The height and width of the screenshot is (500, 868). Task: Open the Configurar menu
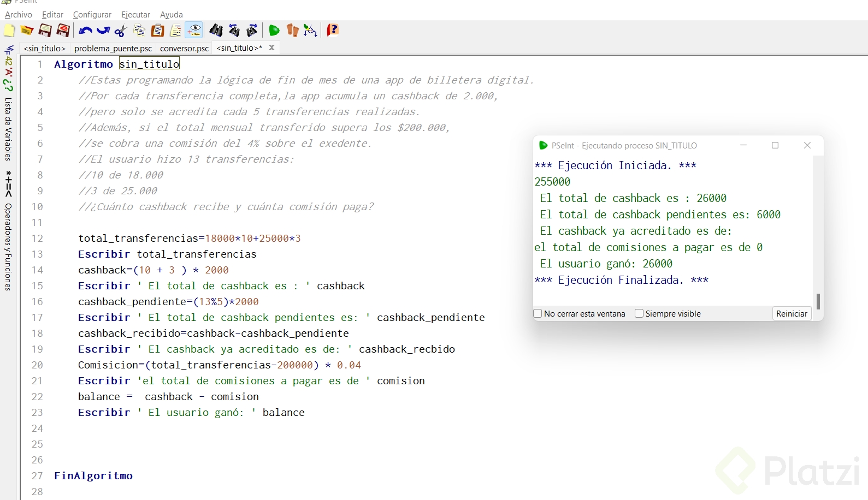[92, 15]
